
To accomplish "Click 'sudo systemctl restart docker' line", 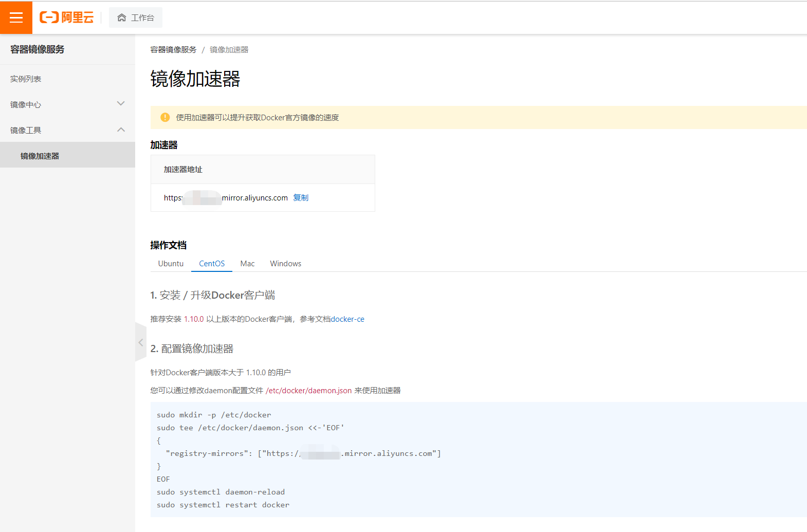I will click(x=223, y=505).
